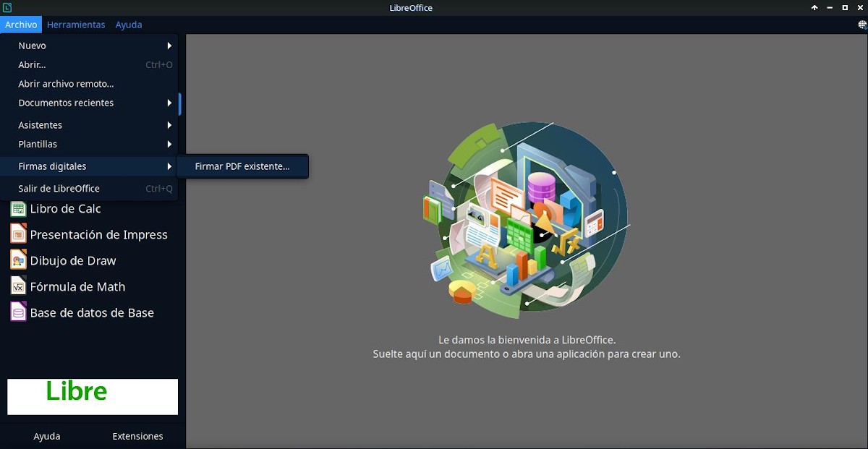Create a new Dibujo de Draw
Screen dimensions: 868x449
[73, 260]
